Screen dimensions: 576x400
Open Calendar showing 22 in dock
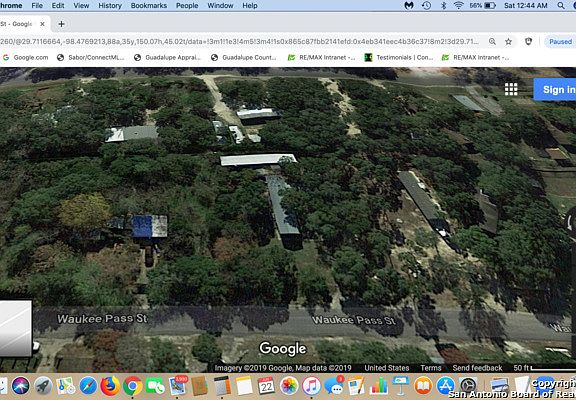click(x=266, y=386)
